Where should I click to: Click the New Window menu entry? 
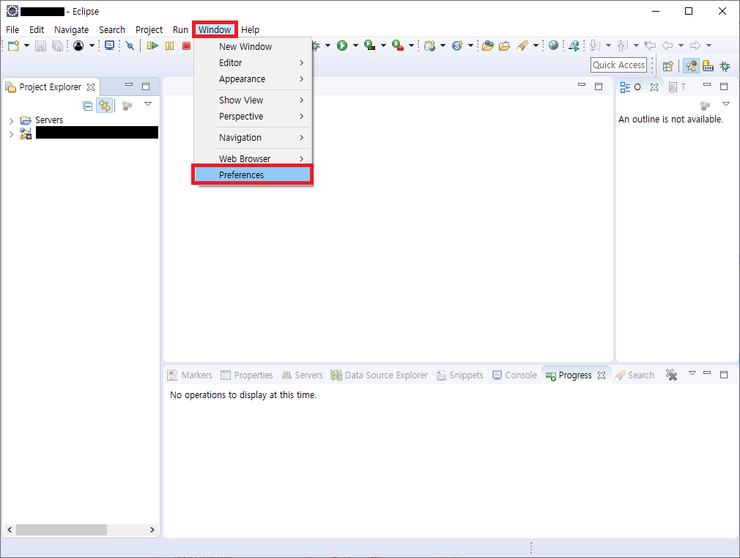click(245, 47)
